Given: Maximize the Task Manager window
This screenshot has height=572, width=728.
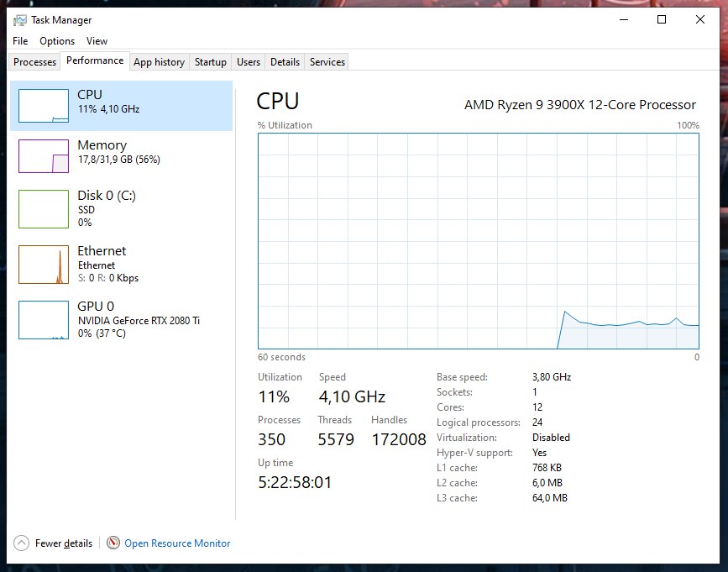Looking at the screenshot, I should click(662, 20).
